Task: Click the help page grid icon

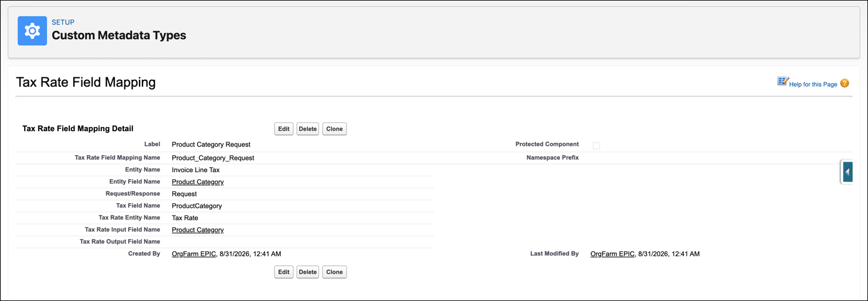Action: pyautogui.click(x=783, y=81)
